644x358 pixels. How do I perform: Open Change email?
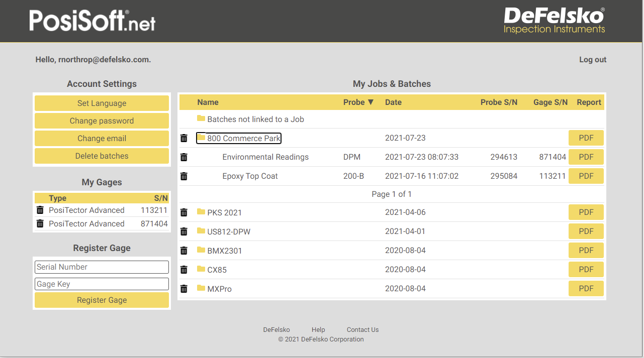pyautogui.click(x=102, y=138)
